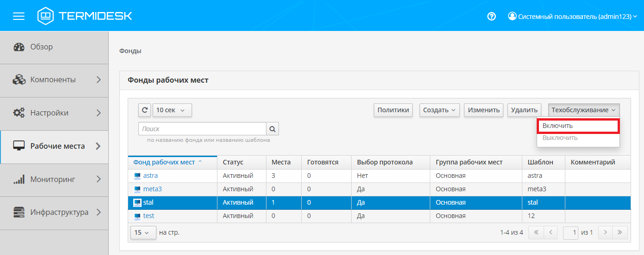The image size is (644, 255).
Task: Open the 10 сек refresh interval dropdown
Action: pos(172,110)
